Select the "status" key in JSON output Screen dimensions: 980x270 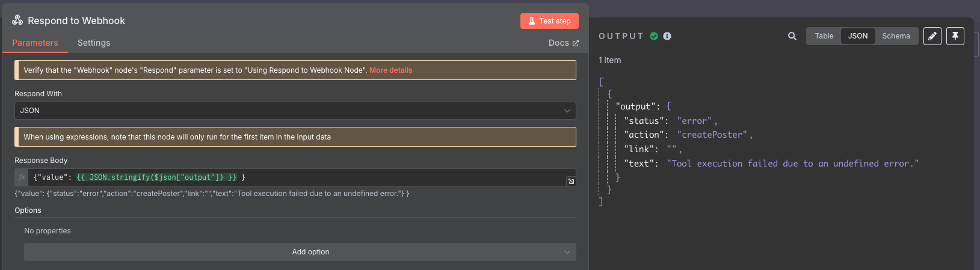coord(644,121)
